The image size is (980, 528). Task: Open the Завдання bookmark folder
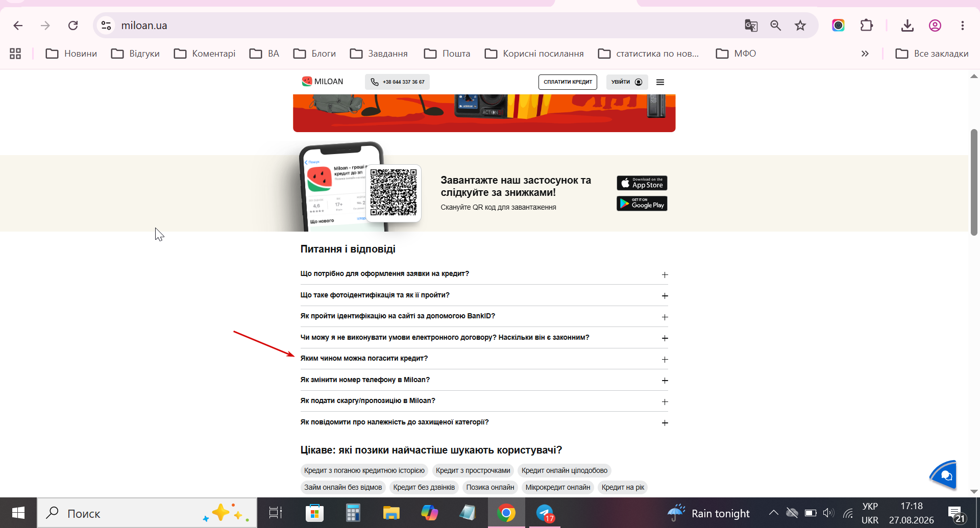(379, 54)
